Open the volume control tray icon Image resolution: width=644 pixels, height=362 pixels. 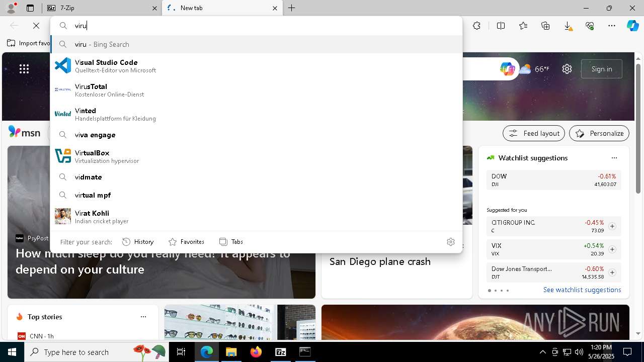(579, 352)
